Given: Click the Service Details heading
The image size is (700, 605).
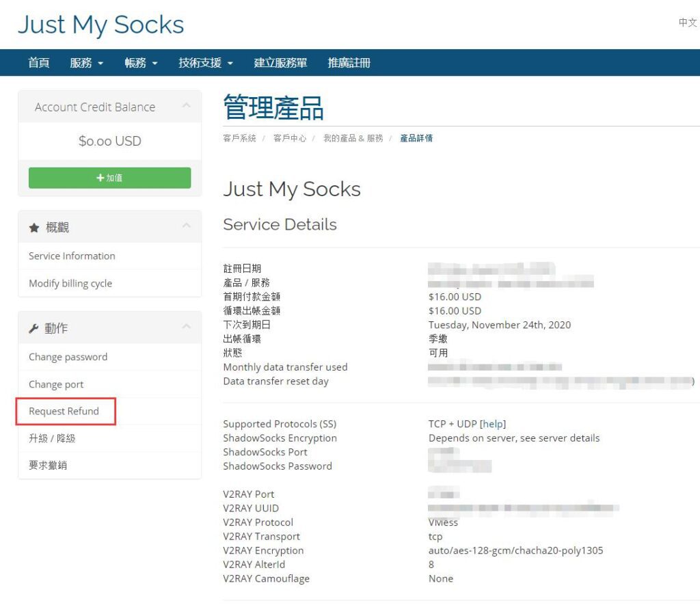Looking at the screenshot, I should [x=280, y=224].
